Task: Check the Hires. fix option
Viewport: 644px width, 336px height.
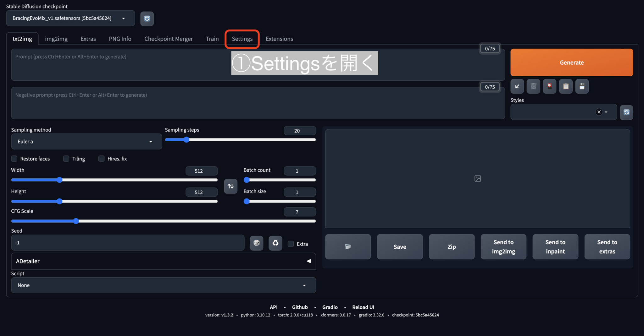Action: point(101,159)
